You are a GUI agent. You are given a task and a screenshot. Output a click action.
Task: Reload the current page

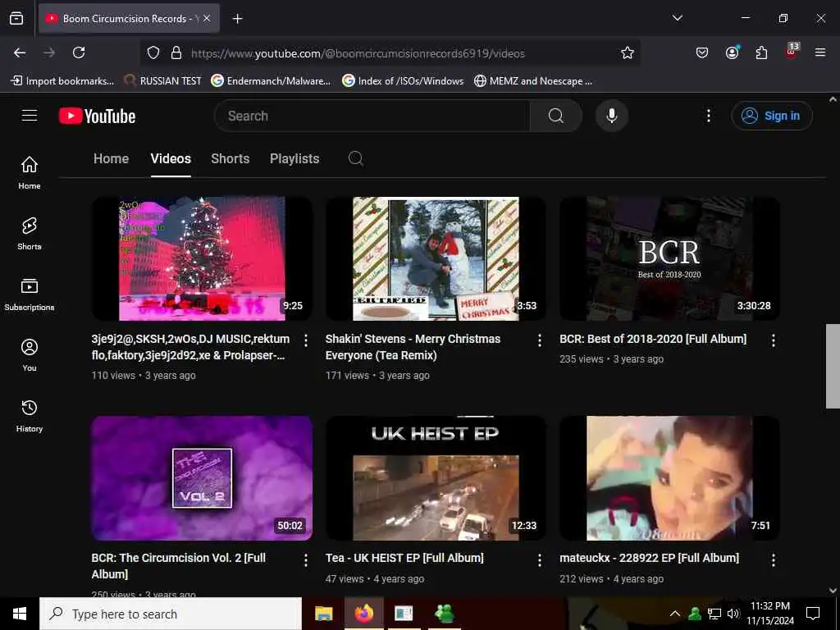pyautogui.click(x=79, y=52)
